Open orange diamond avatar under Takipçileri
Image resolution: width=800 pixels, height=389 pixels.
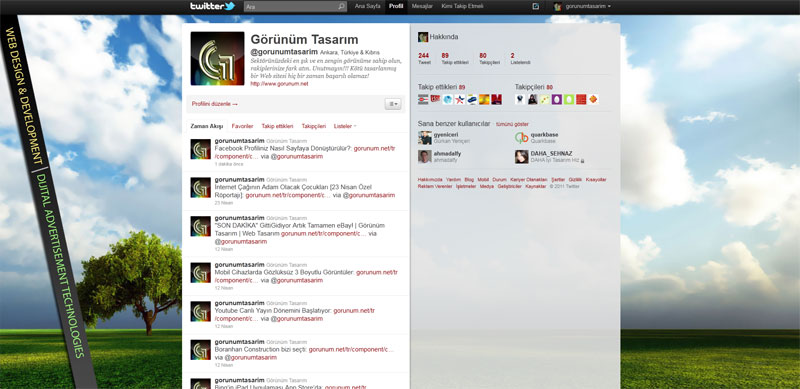(593, 99)
